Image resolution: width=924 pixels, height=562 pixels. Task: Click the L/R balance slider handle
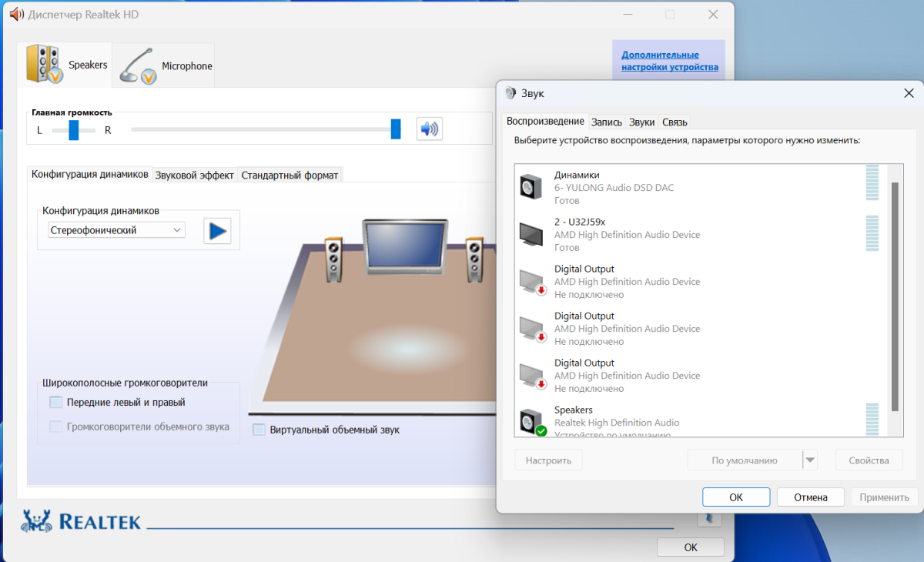click(74, 130)
